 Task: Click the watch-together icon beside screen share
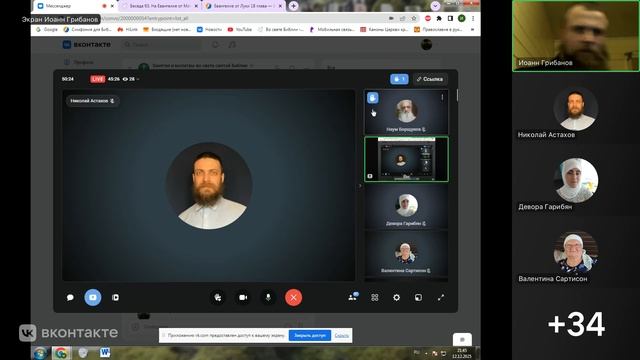116,298
